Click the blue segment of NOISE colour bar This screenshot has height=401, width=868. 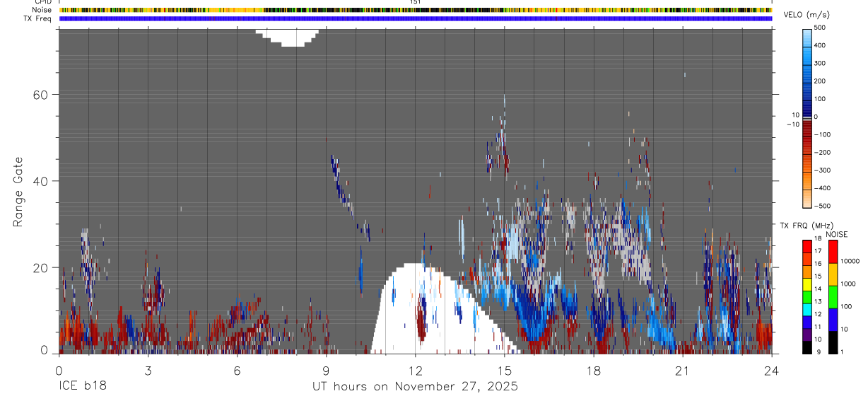click(833, 320)
